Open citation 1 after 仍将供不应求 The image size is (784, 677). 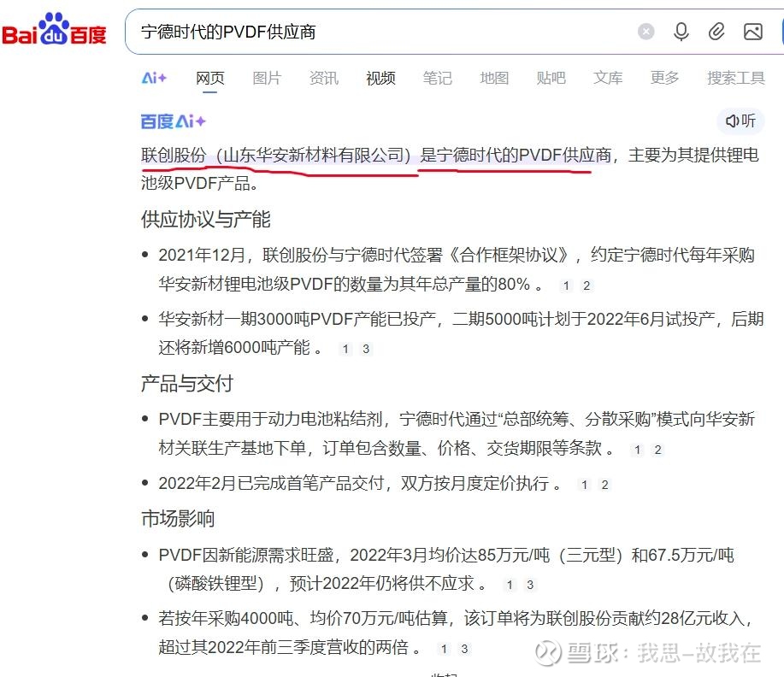pyautogui.click(x=510, y=585)
